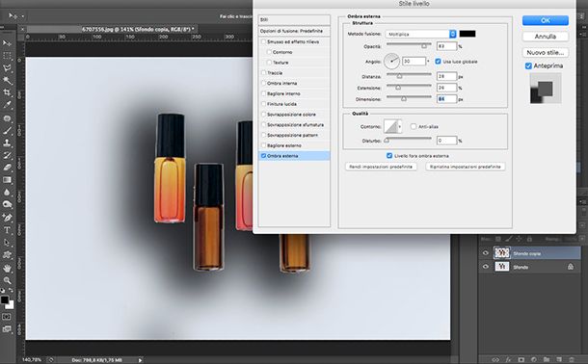Add layer mask from Layers panel footer
The image size is (588, 364).
point(521,360)
